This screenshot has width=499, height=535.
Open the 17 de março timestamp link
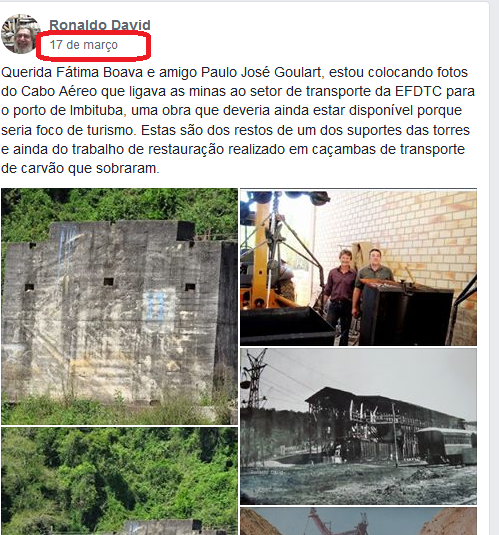84,45
